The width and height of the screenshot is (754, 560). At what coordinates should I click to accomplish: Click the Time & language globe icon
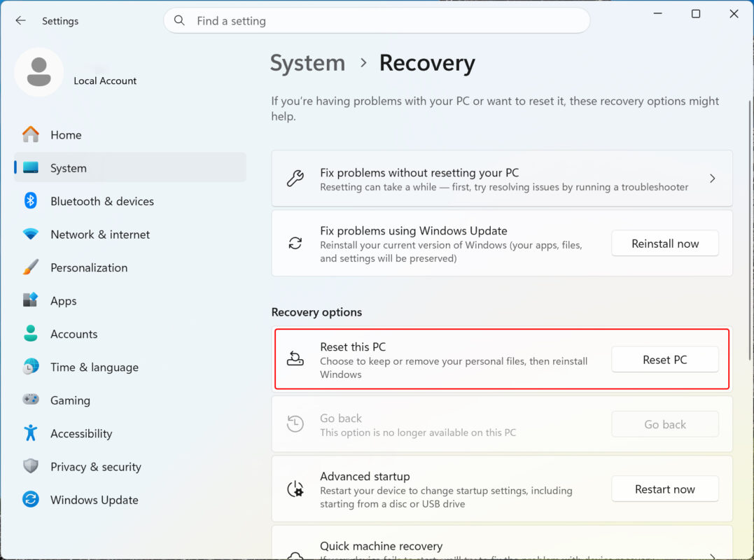pyautogui.click(x=31, y=367)
